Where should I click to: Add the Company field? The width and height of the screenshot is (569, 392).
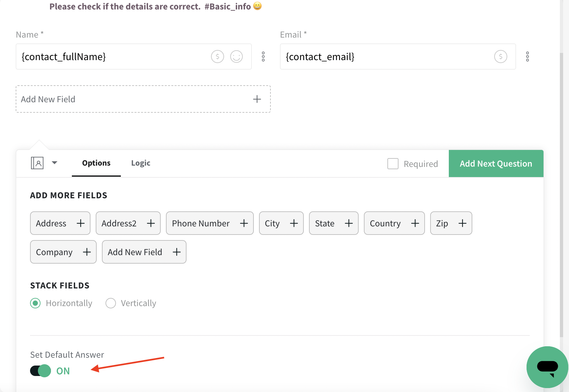(63, 252)
